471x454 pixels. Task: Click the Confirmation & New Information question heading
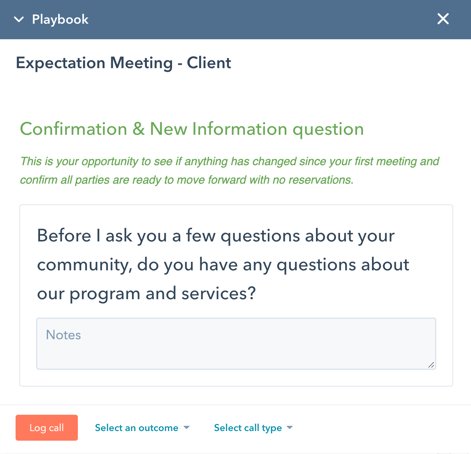coord(192,129)
